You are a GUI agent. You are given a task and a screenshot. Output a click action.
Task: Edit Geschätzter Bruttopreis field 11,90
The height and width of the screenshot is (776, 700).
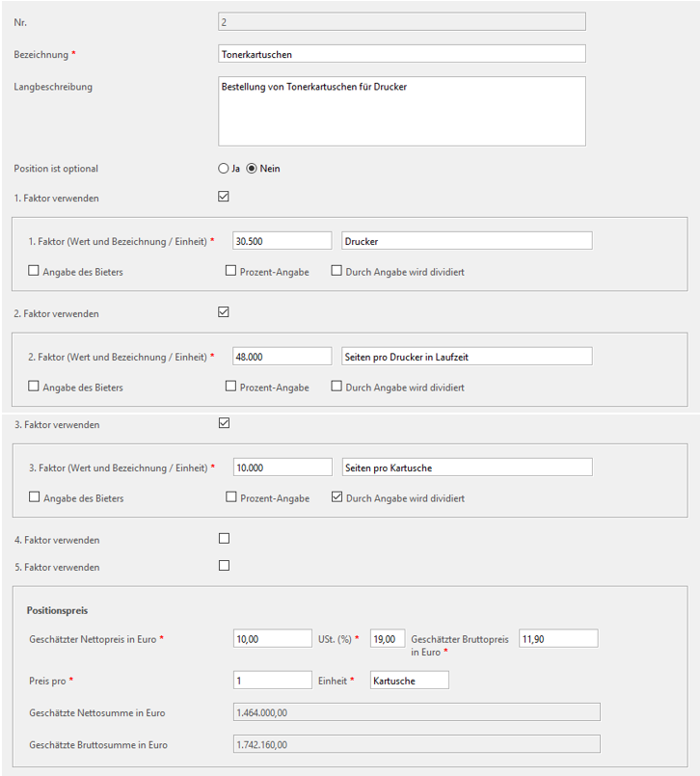click(558, 638)
